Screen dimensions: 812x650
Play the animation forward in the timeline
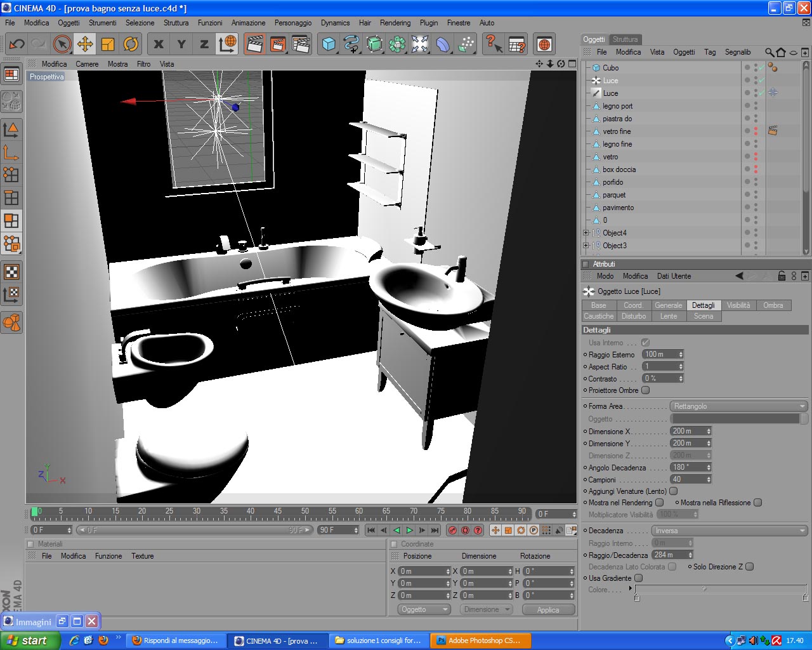click(409, 530)
